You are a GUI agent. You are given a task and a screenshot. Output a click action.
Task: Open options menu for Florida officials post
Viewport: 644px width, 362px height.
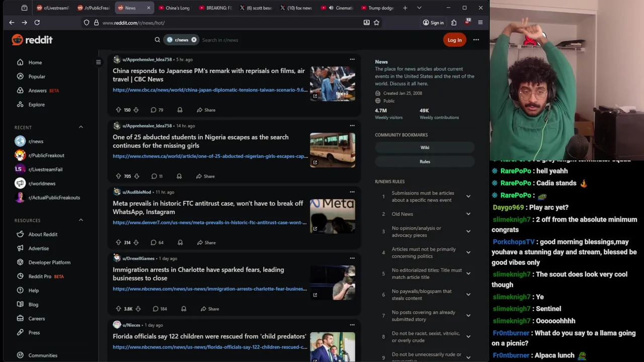tap(352, 325)
